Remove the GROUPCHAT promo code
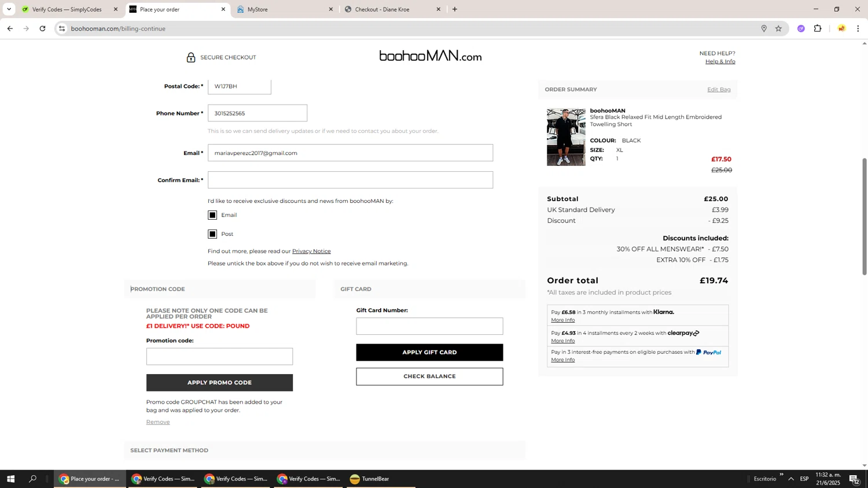 158,422
